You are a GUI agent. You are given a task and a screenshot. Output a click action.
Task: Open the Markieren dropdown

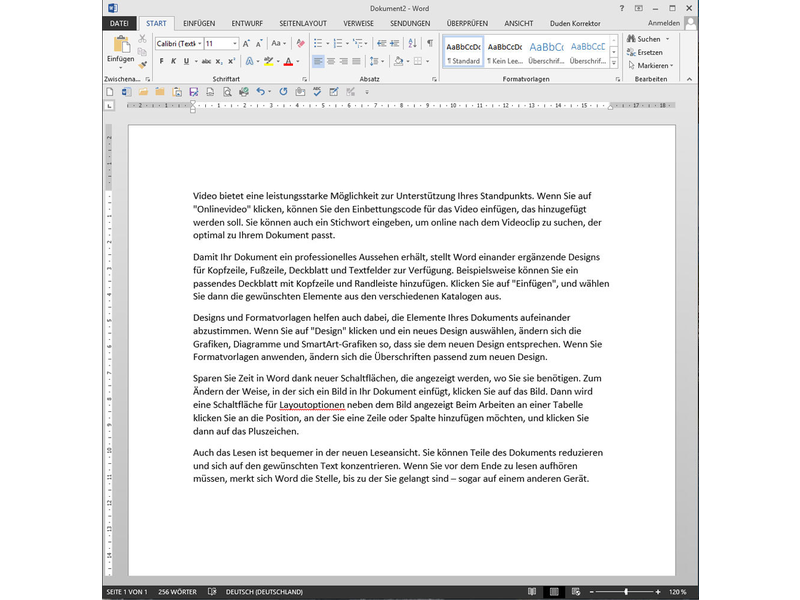coord(651,65)
